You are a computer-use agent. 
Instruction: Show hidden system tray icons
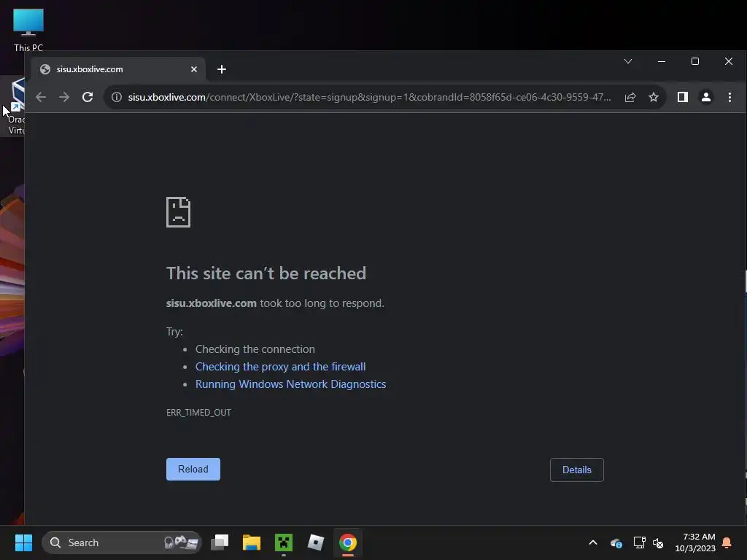point(593,542)
